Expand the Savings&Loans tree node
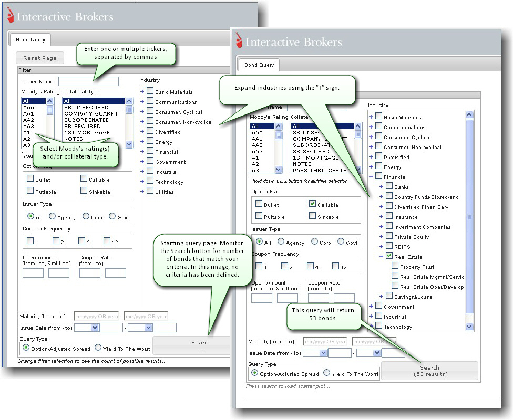Viewport: 513px width, 420px height. (x=381, y=297)
